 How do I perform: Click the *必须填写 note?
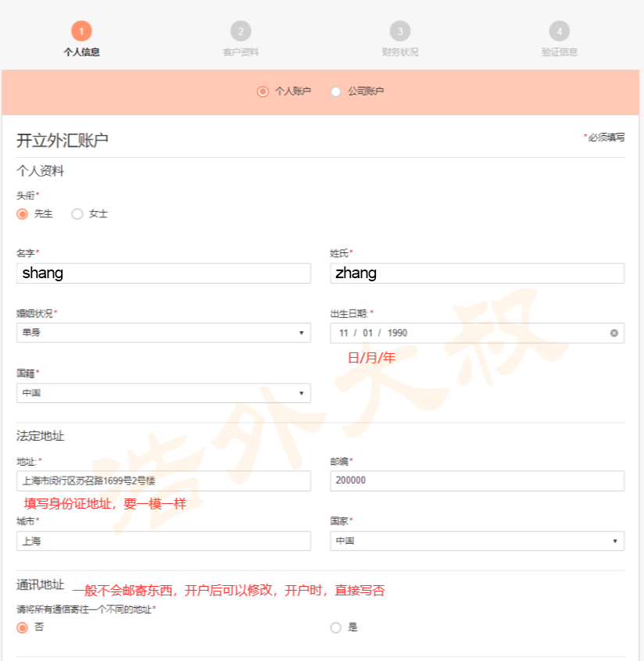point(604,138)
